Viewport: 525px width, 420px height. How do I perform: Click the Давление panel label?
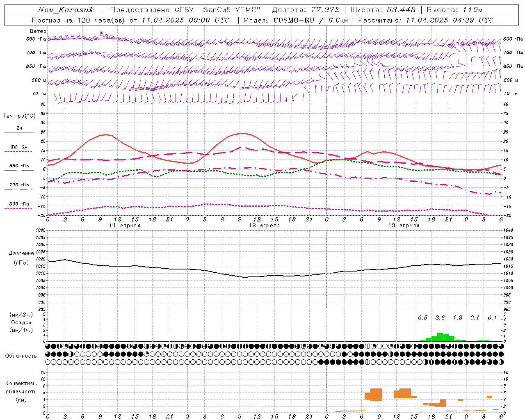coord(21,253)
